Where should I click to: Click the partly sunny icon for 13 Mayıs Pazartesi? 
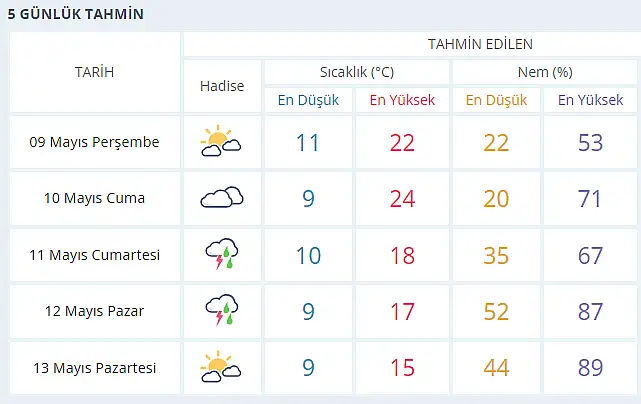pyautogui.click(x=221, y=368)
